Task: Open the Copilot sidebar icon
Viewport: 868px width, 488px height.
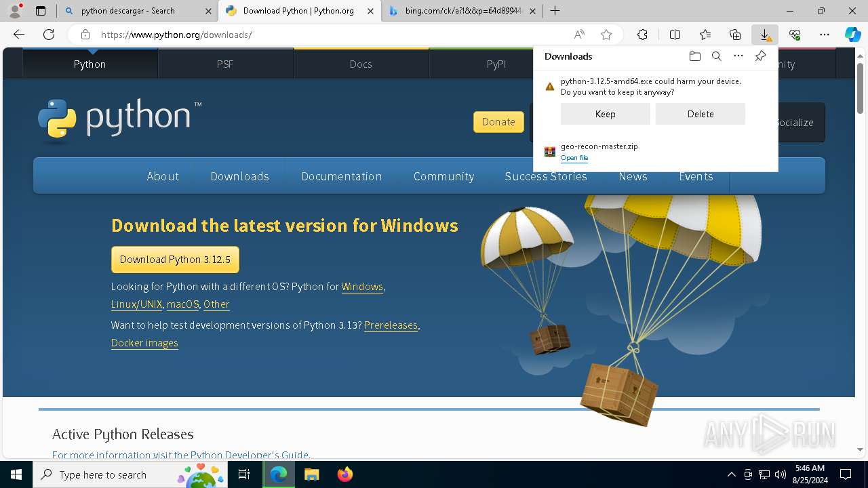Action: pyautogui.click(x=852, y=35)
